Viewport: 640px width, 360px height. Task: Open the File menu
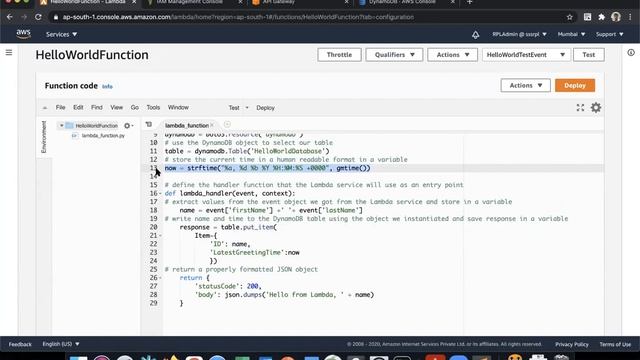click(60, 107)
